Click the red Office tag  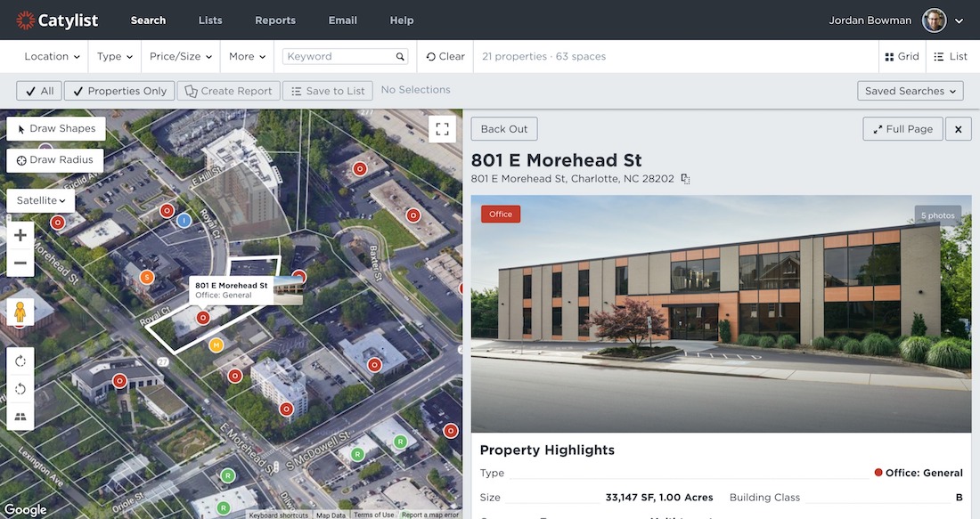click(x=501, y=215)
